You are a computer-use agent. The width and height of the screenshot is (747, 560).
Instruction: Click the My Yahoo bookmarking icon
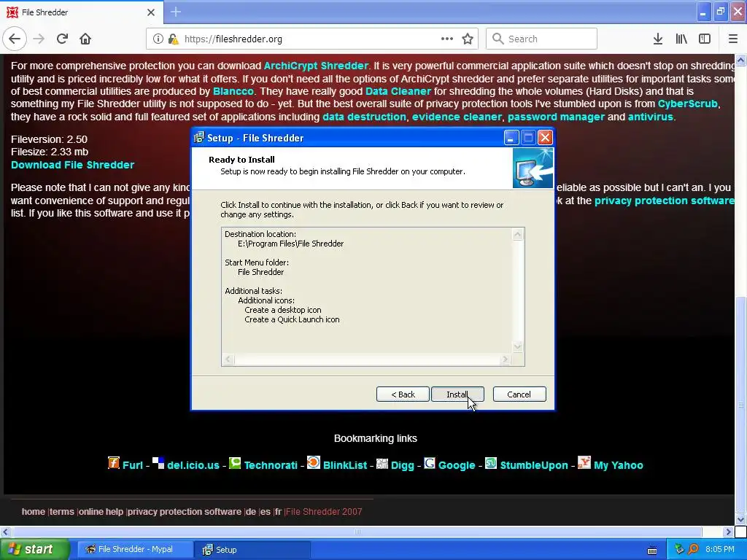584,462
